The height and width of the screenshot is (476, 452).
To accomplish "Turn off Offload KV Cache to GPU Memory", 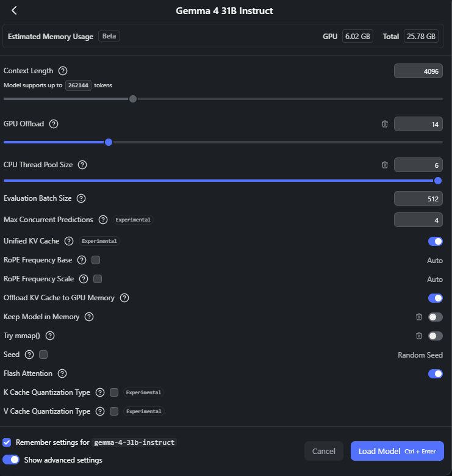I will pyautogui.click(x=435, y=298).
